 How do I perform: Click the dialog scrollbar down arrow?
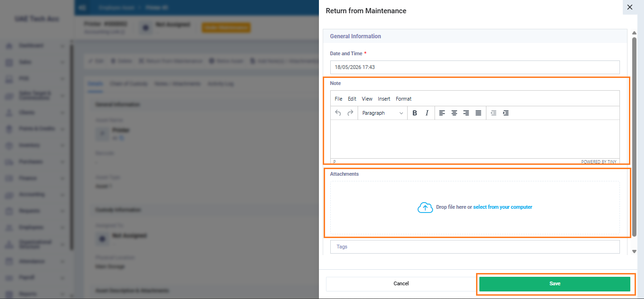[x=635, y=252]
